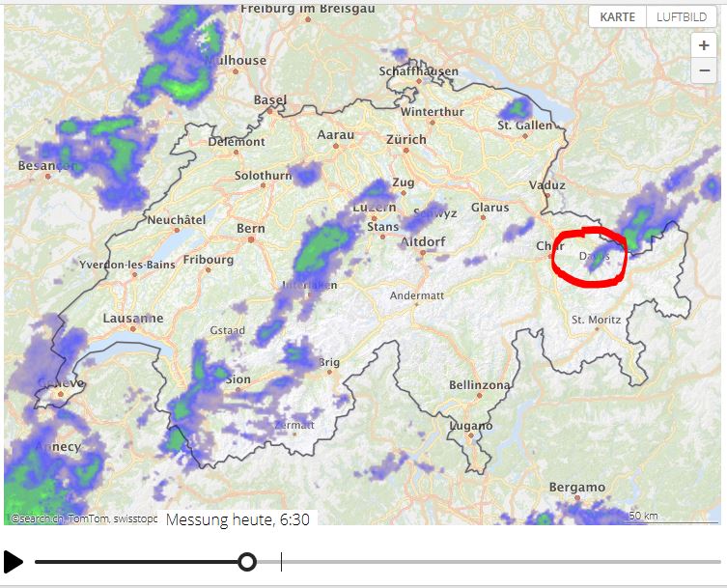Zoom out with the minus button
The height and width of the screenshot is (588, 727).
pos(704,70)
